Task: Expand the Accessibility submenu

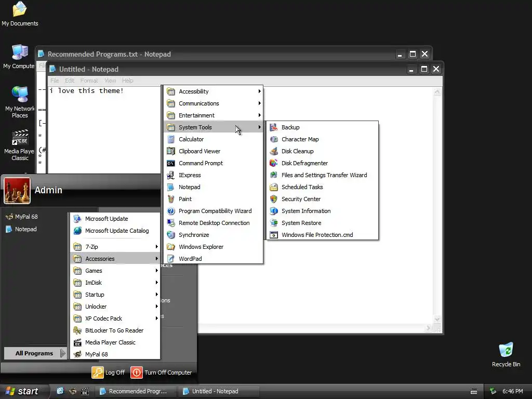Action: [x=214, y=91]
